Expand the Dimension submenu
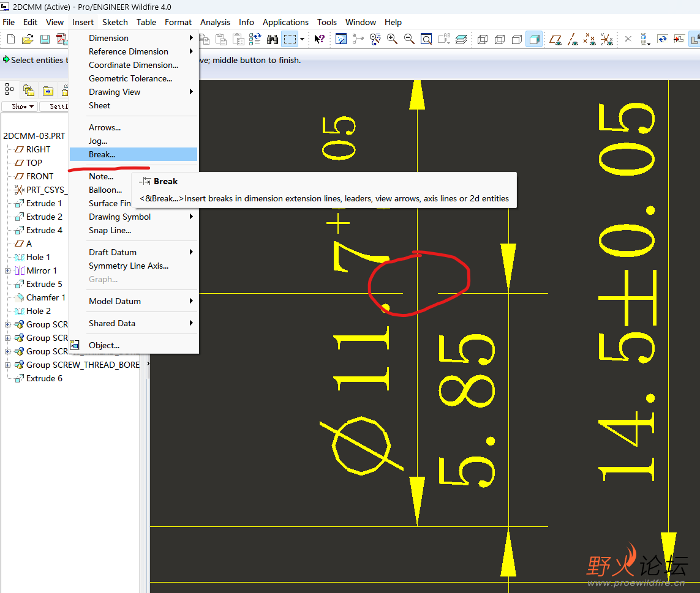Image resolution: width=700 pixels, height=593 pixels. 191,38
